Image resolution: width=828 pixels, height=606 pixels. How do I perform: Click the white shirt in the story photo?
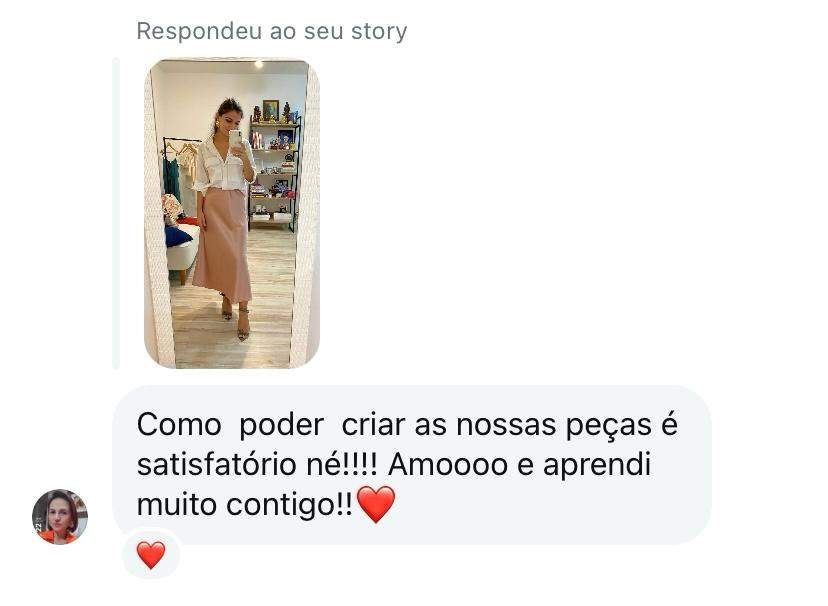224,165
